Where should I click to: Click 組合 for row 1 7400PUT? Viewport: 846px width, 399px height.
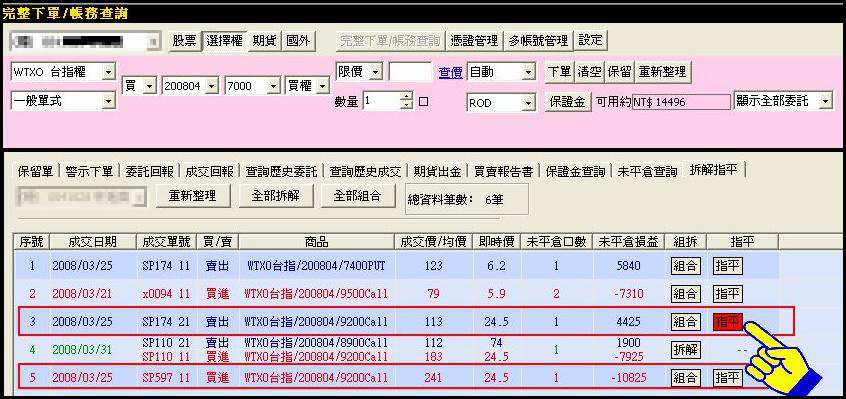click(685, 266)
